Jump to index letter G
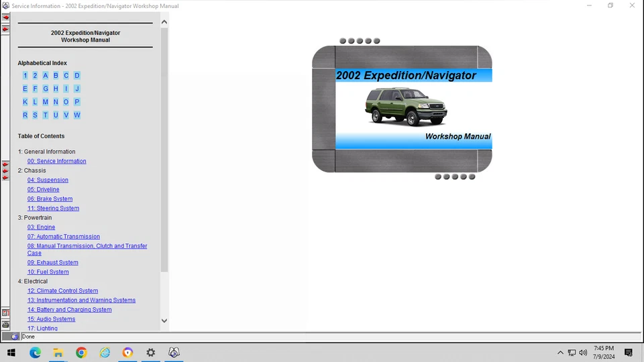This screenshot has width=644, height=362. [x=45, y=88]
